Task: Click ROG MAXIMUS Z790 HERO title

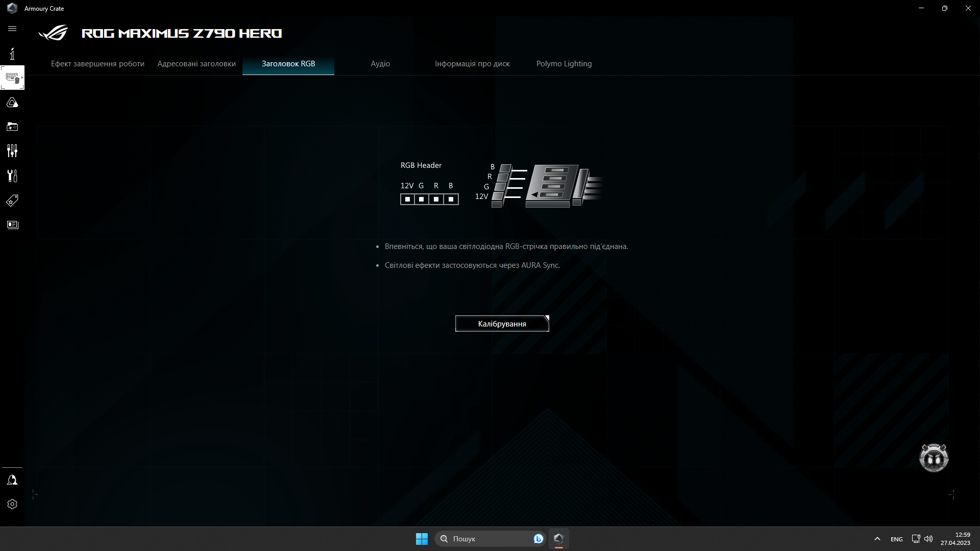Action: 182,34
